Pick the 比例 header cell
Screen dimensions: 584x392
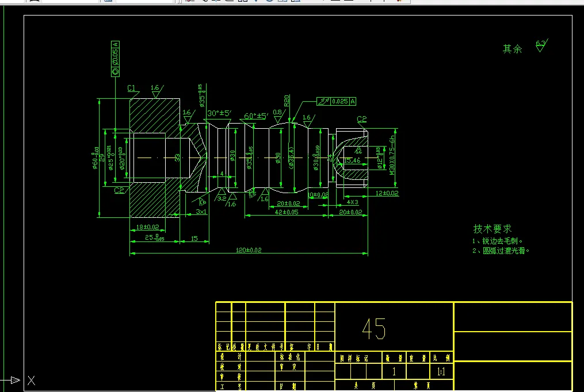coord(441,358)
